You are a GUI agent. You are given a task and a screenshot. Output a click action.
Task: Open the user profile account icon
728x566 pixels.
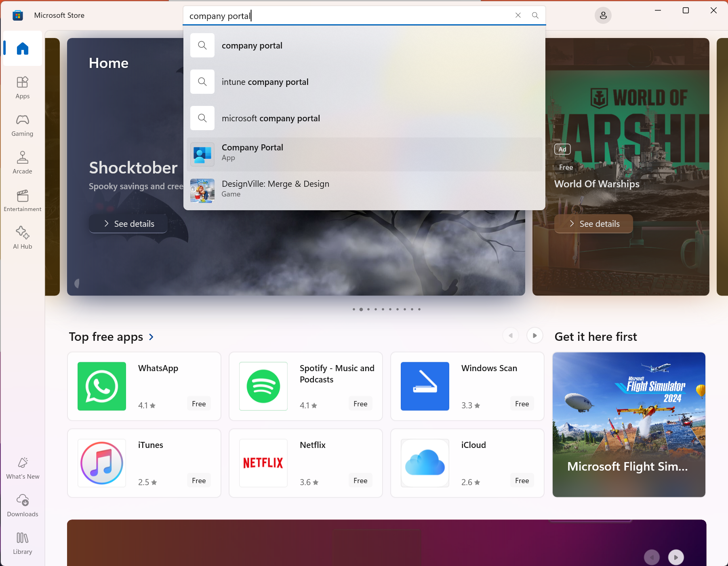[x=603, y=15]
